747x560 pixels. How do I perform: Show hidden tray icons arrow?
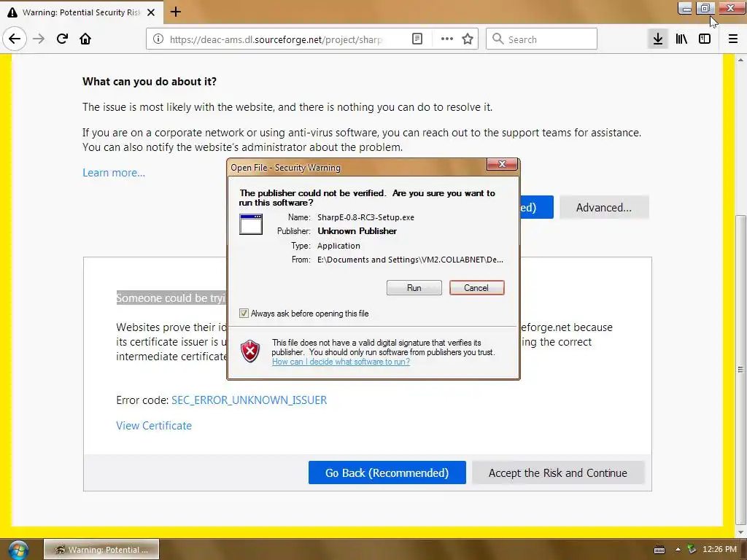pyautogui.click(x=678, y=550)
